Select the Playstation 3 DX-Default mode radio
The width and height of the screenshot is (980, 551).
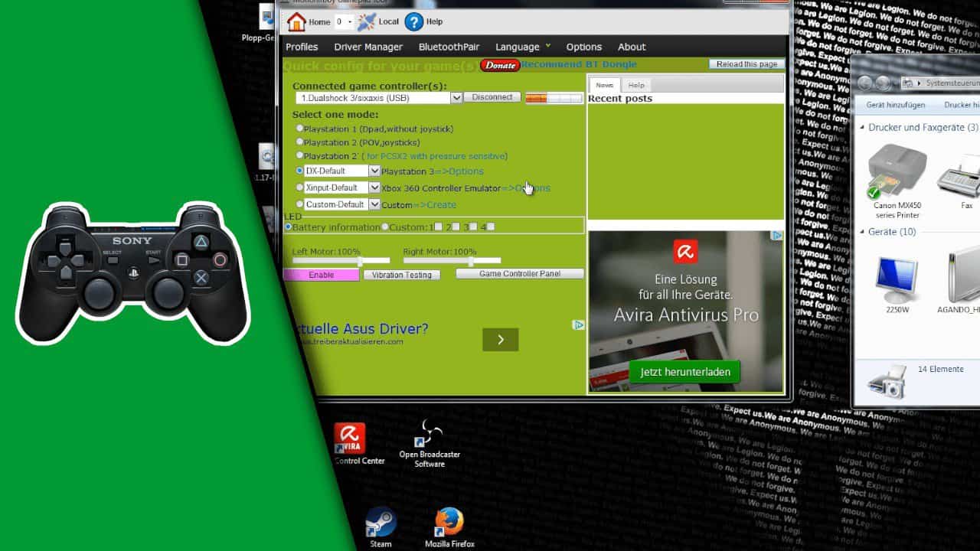tap(300, 171)
